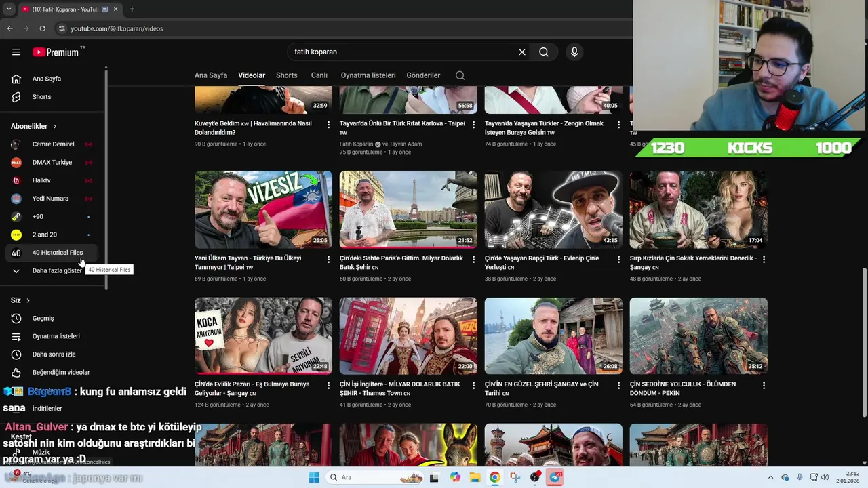Screen dimensions: 868x488
Task: Open more options for 'ÇİN'de Evlilik Pazarı' video
Action: point(329,385)
